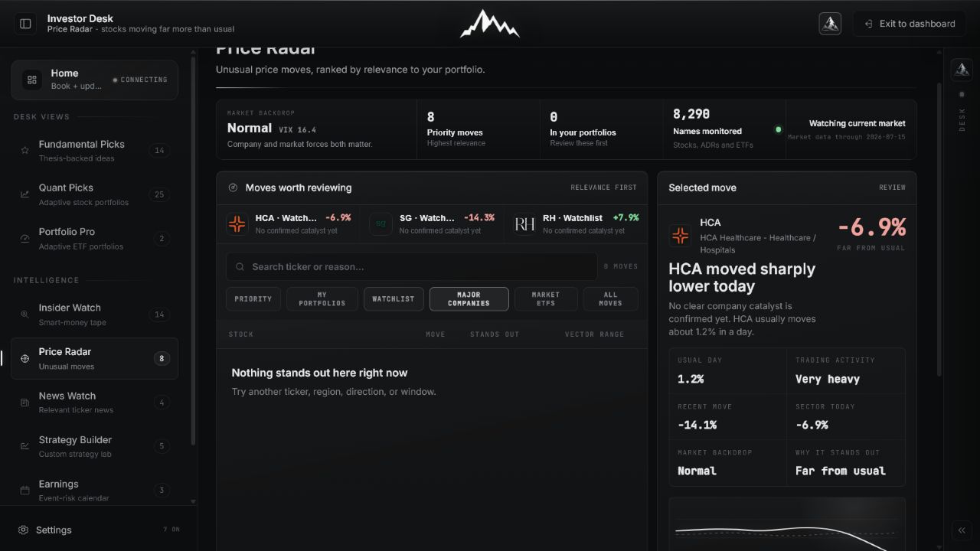
Task: Sort by the Stands Out column header
Action: pyautogui.click(x=495, y=334)
